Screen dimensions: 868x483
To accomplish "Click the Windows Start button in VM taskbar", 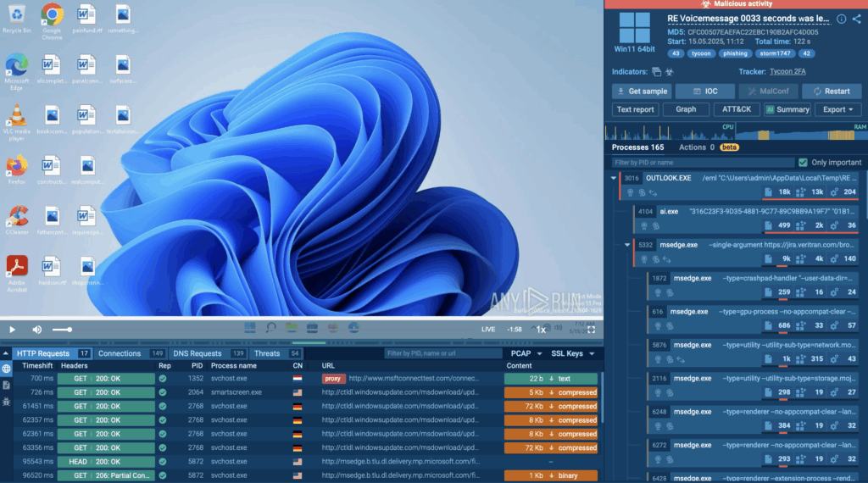I will coord(250,328).
